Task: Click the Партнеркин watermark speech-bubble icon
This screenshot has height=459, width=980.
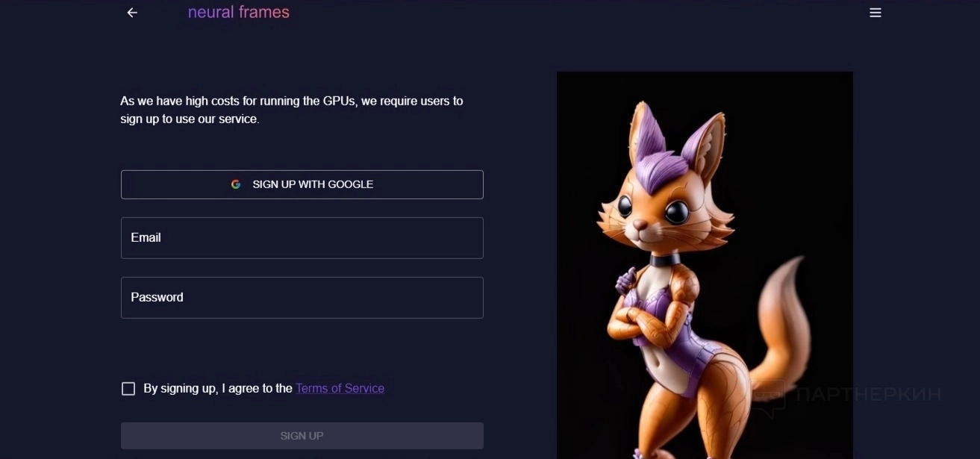Action: [769, 395]
